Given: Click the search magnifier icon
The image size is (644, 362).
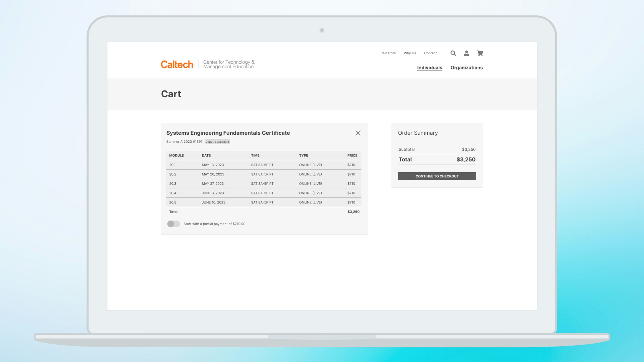Looking at the screenshot, I should click(453, 53).
